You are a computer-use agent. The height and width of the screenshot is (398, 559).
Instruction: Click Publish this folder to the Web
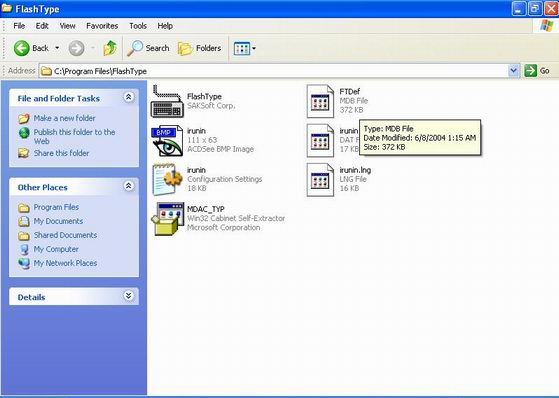[x=74, y=137]
